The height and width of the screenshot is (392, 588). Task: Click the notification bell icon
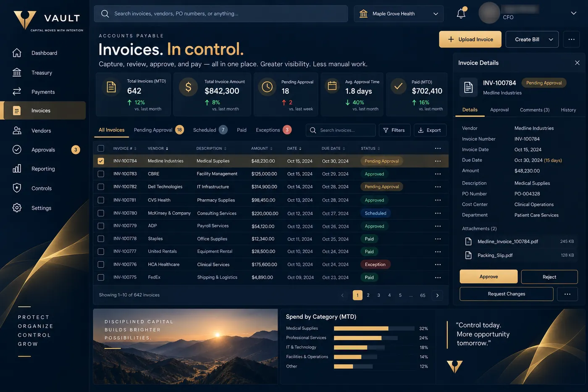click(x=461, y=13)
